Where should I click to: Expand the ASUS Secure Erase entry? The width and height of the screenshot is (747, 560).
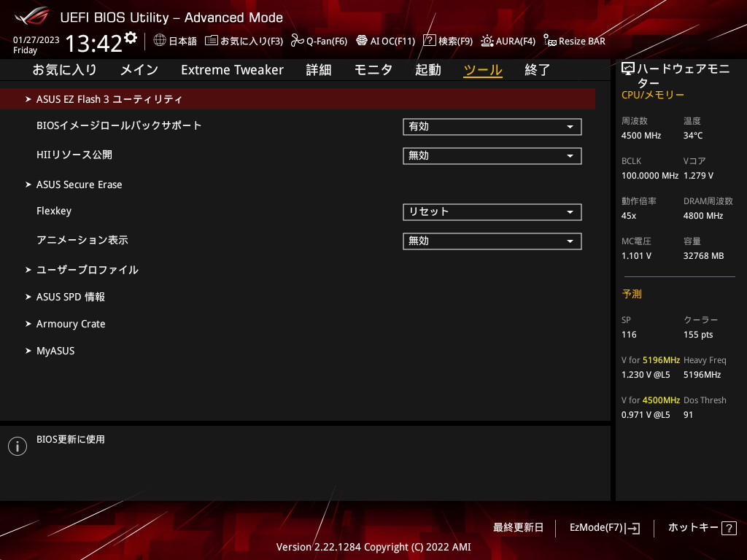[x=79, y=184]
